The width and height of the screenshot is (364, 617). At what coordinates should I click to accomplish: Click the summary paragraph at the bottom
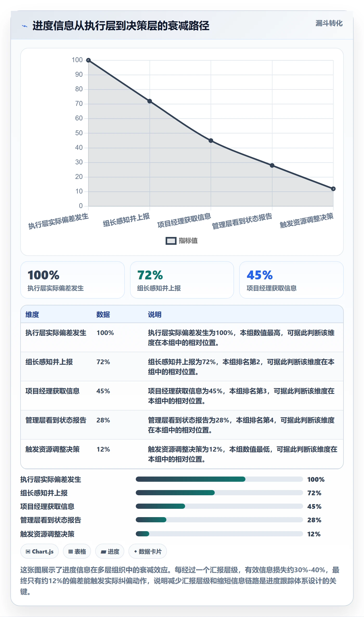pyautogui.click(x=180, y=581)
